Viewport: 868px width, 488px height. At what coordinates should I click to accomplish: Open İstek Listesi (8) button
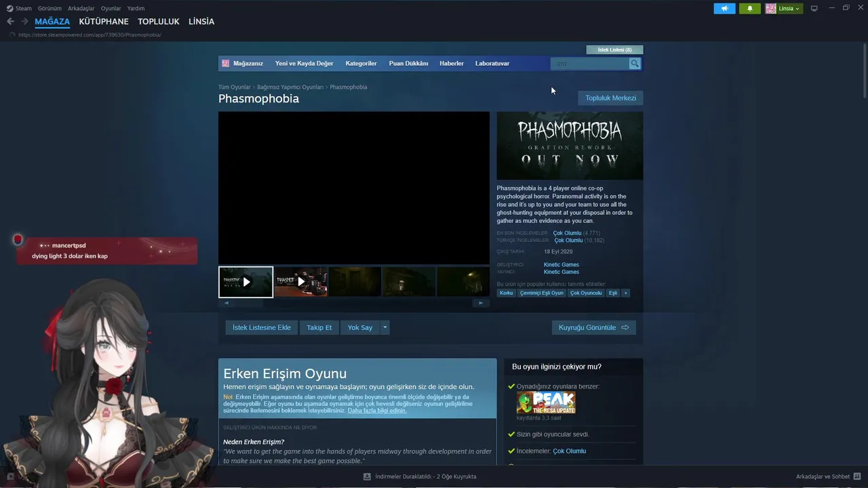coord(614,49)
